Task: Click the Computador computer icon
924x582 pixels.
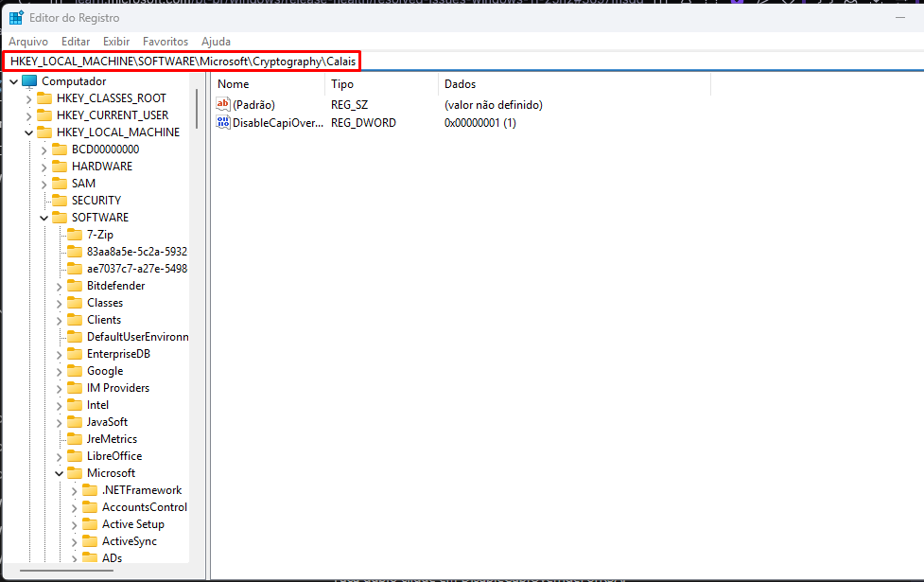Action: pos(30,81)
